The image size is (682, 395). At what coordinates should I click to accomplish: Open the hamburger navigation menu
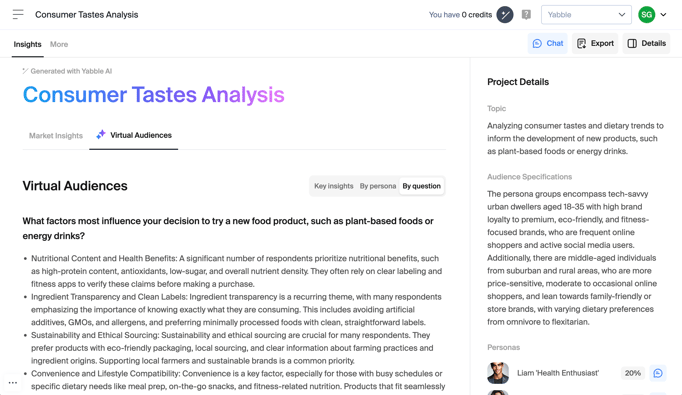pos(18,14)
